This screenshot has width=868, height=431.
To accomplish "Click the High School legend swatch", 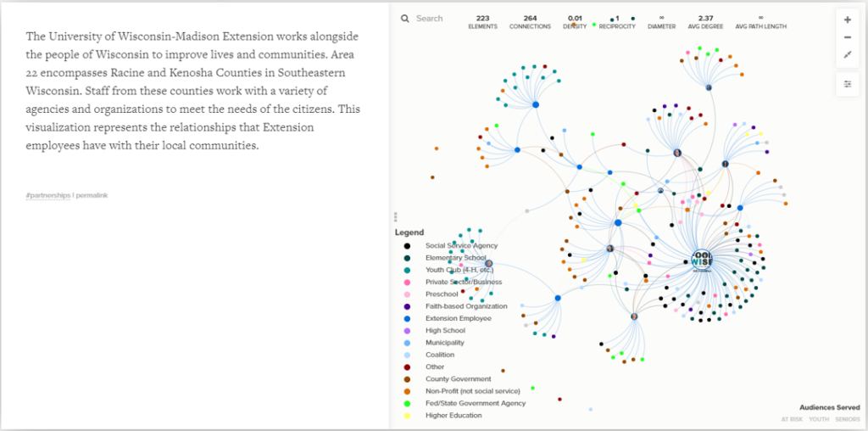I will pyautogui.click(x=408, y=331).
